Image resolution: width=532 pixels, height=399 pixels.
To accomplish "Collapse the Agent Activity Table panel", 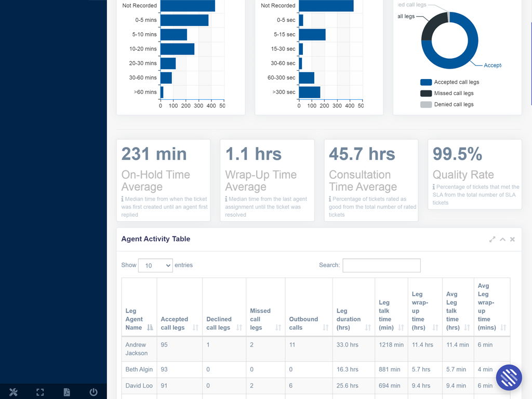I will pos(502,240).
